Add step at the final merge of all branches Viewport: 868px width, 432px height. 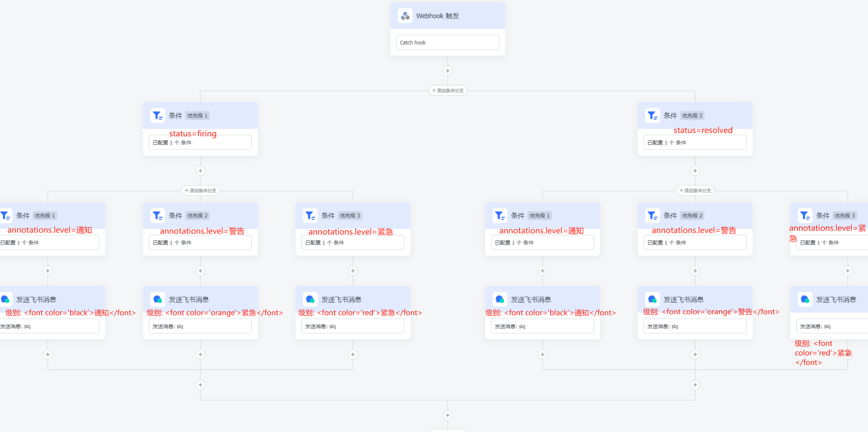pos(448,415)
